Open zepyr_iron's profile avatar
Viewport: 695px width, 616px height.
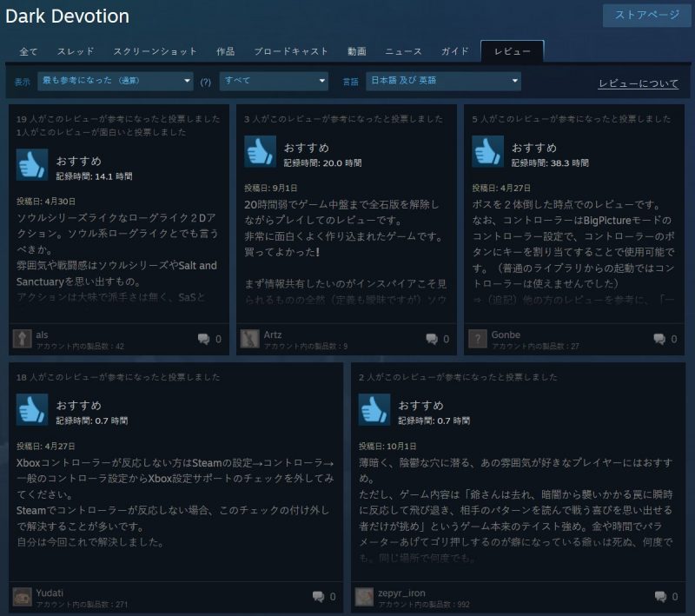coord(364,597)
